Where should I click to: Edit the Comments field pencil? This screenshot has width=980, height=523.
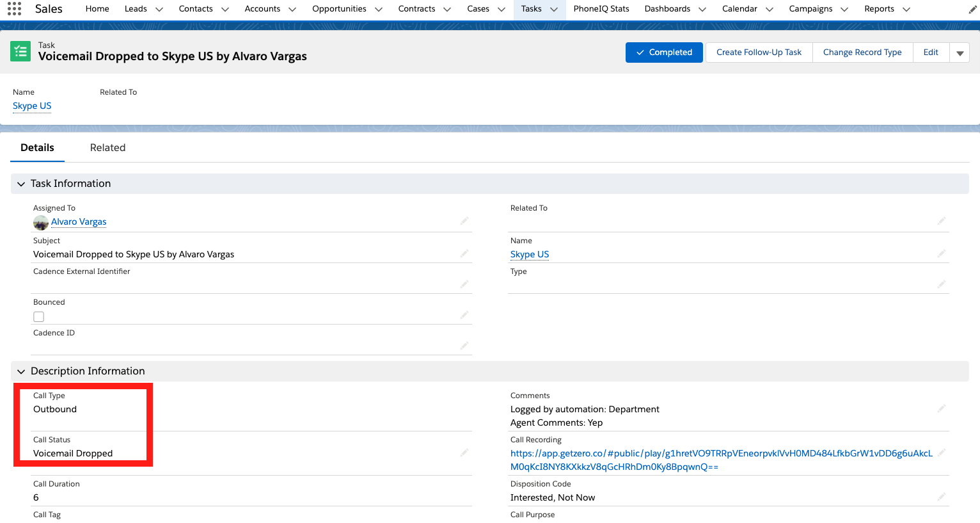[x=942, y=408]
